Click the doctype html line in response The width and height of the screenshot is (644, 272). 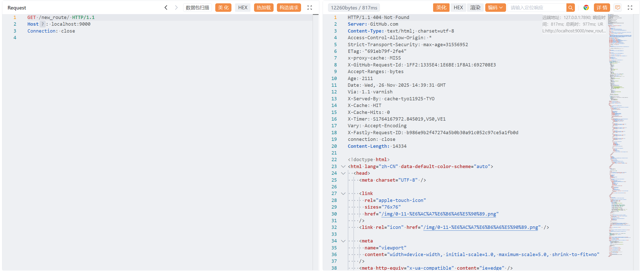[x=369, y=160]
